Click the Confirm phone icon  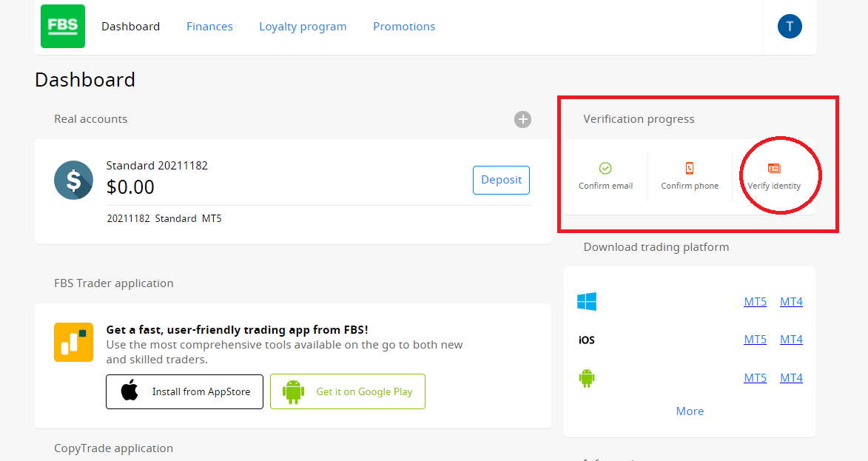tap(690, 168)
